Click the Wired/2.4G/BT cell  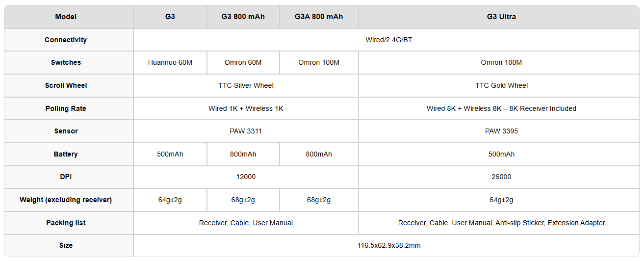point(388,40)
